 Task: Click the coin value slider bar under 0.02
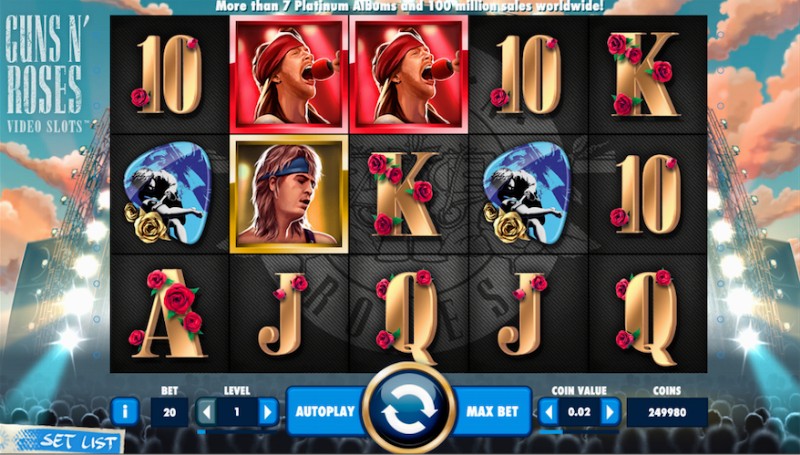point(579,432)
